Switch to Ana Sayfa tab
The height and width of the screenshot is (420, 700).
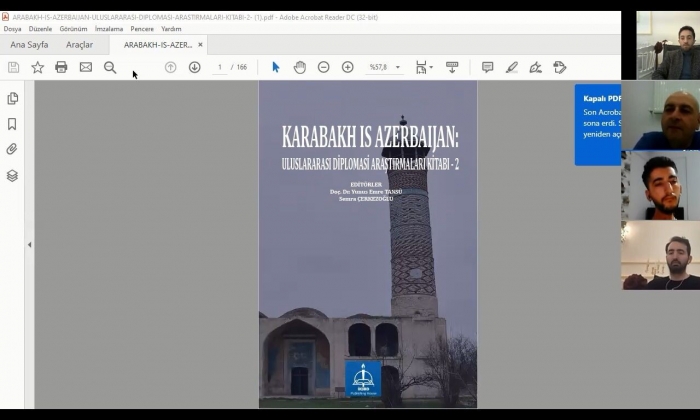point(29,45)
